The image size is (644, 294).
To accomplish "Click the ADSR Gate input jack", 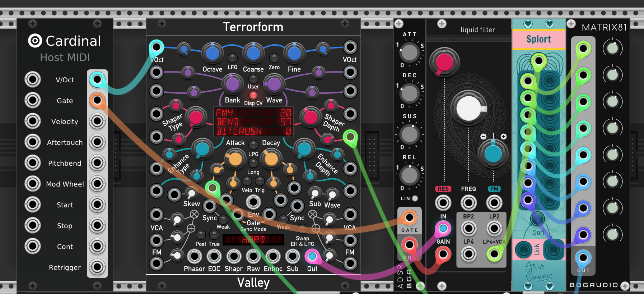I will click(410, 218).
